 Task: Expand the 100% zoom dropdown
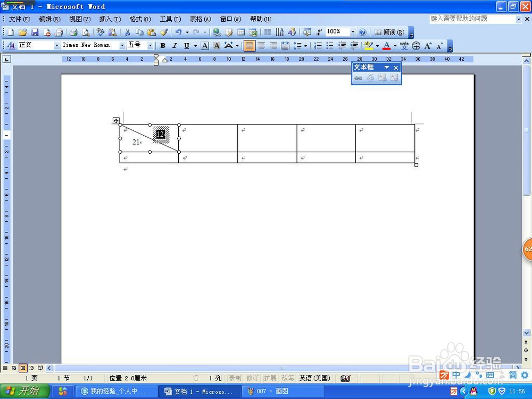point(353,32)
